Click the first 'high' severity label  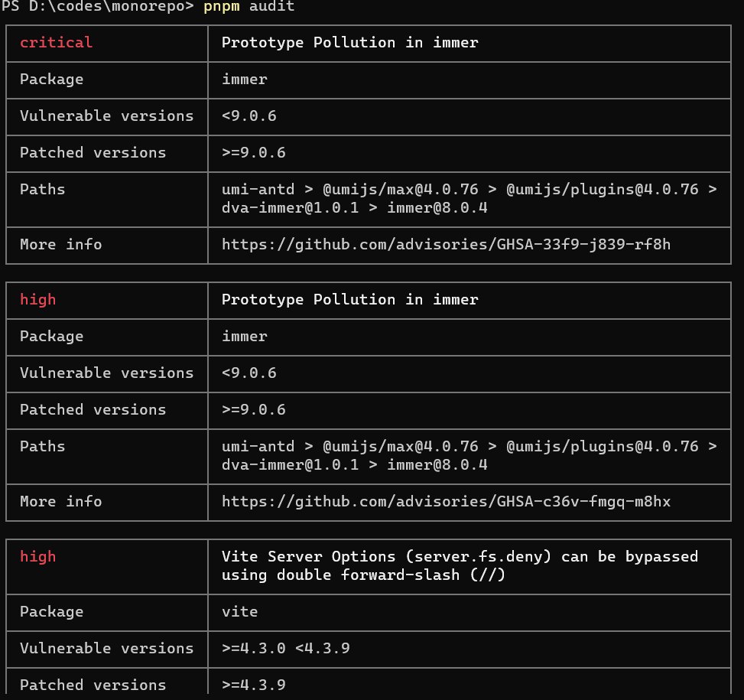pos(38,300)
